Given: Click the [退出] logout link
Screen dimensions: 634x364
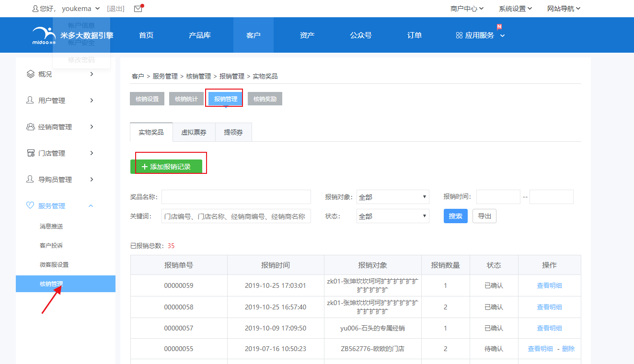Looking at the screenshot, I should pyautogui.click(x=115, y=9).
